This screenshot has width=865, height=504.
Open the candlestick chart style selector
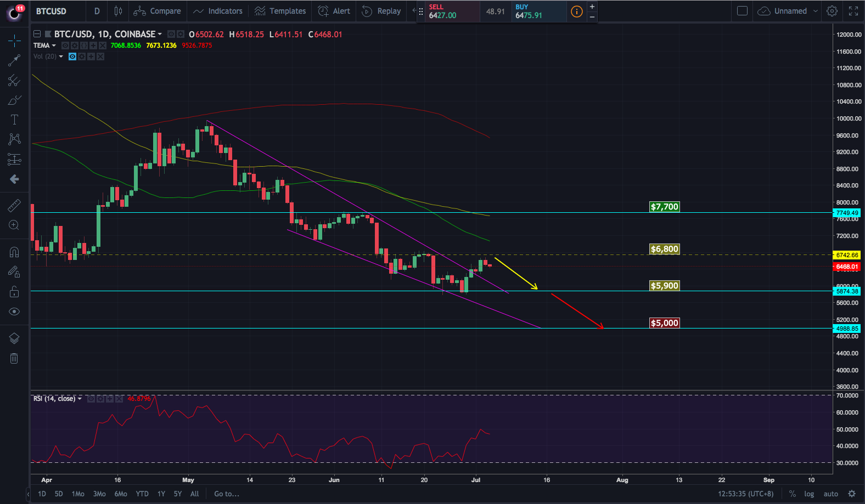pos(118,11)
